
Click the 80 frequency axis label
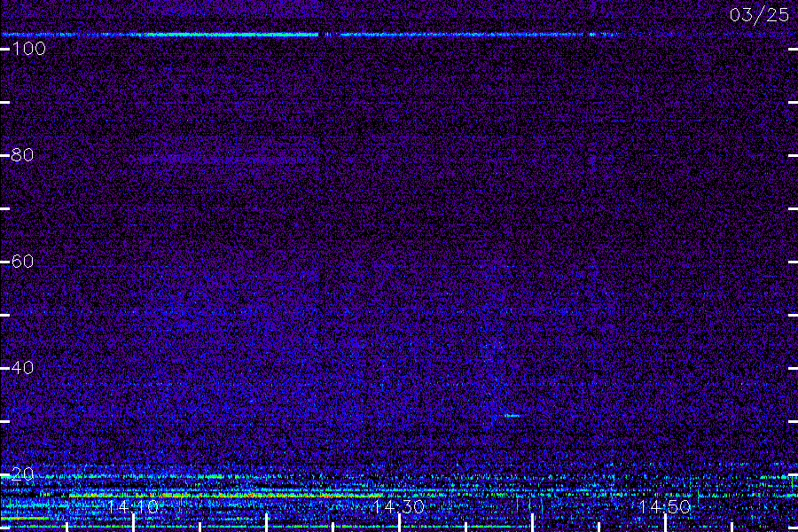22,155
